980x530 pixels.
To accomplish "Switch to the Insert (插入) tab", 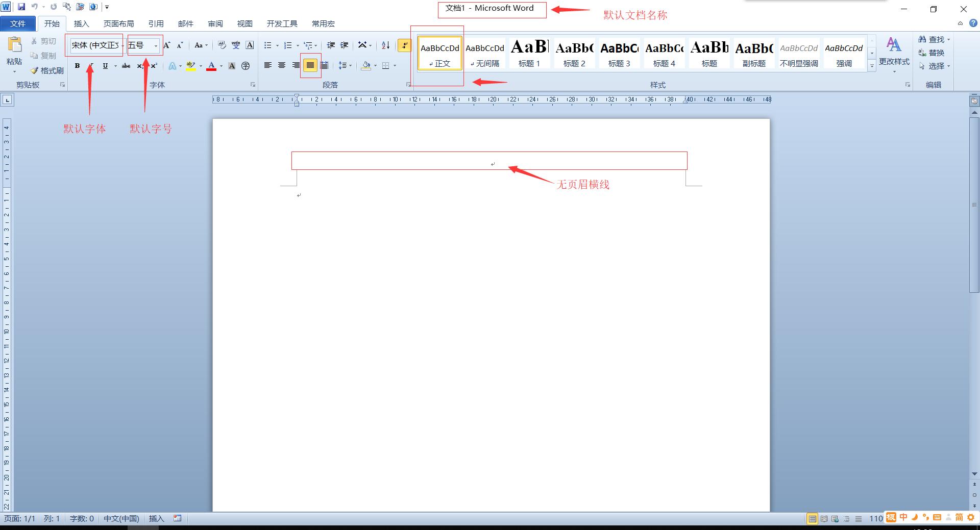I will 82,23.
